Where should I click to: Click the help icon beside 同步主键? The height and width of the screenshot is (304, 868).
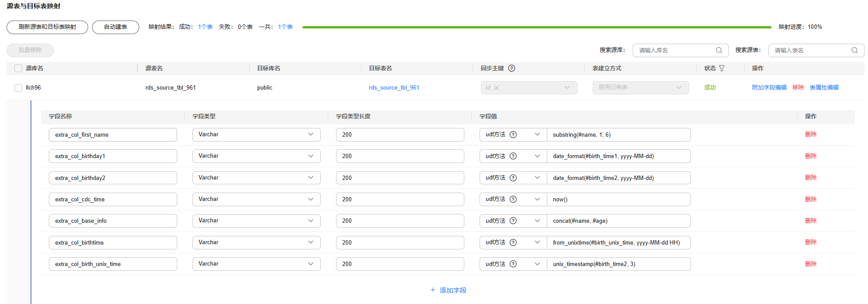[x=512, y=68]
